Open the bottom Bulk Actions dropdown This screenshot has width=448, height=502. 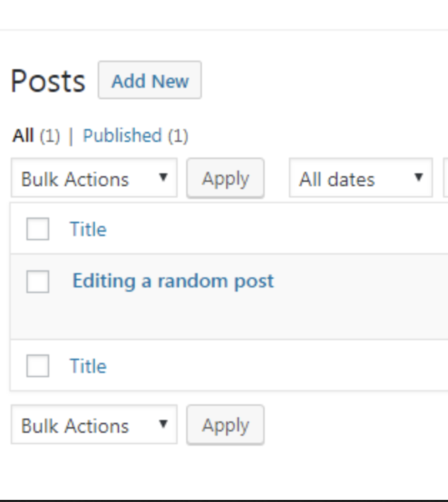point(93,426)
